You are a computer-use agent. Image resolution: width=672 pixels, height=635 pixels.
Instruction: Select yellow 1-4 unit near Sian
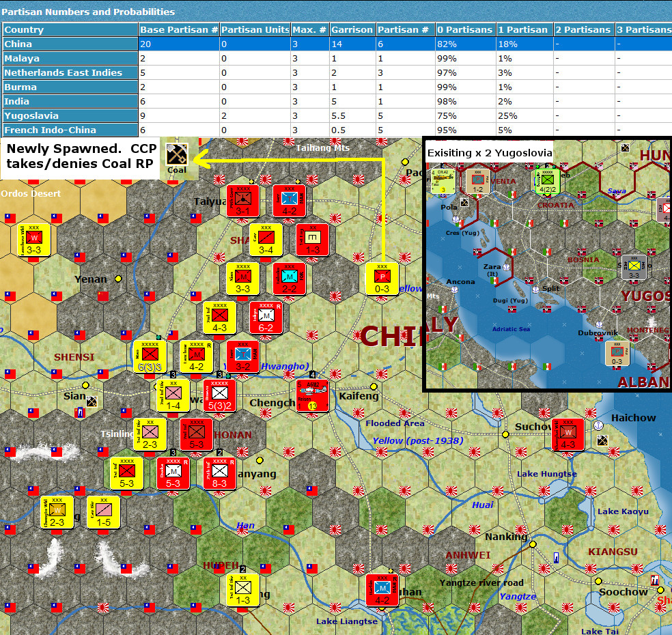pyautogui.click(x=173, y=395)
